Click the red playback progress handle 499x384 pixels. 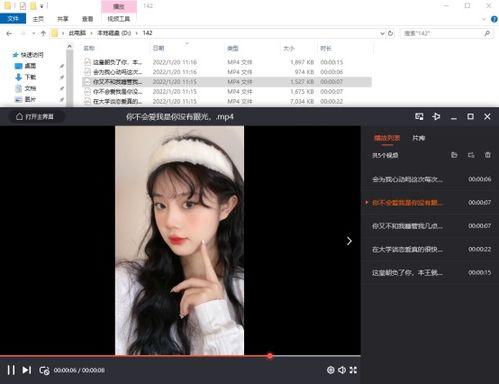[270, 356]
